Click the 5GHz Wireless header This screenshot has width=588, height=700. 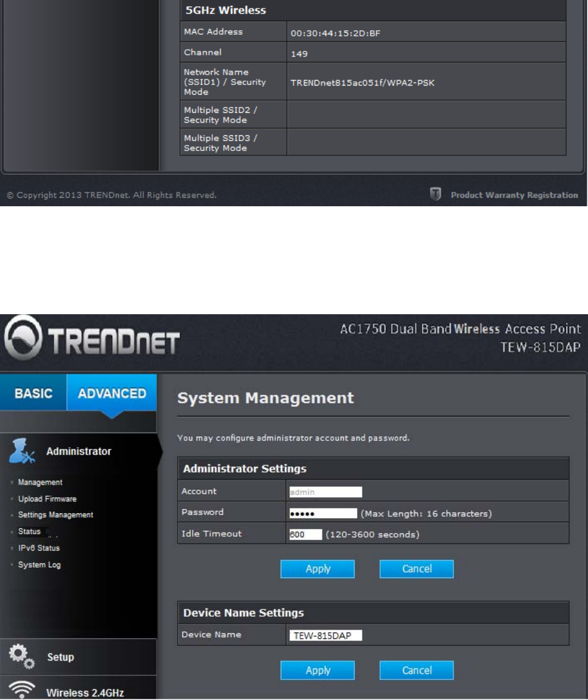[x=226, y=10]
